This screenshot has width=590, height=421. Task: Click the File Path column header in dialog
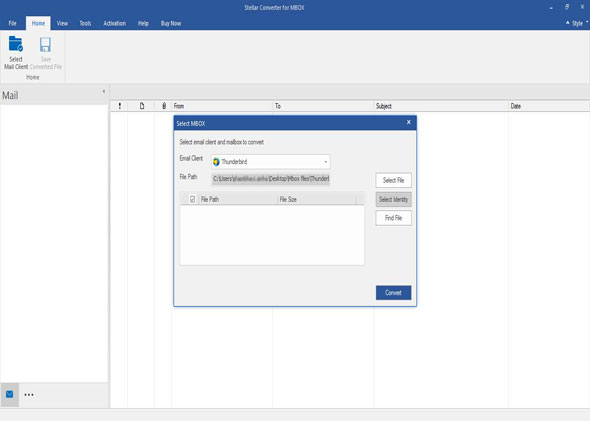(x=237, y=199)
